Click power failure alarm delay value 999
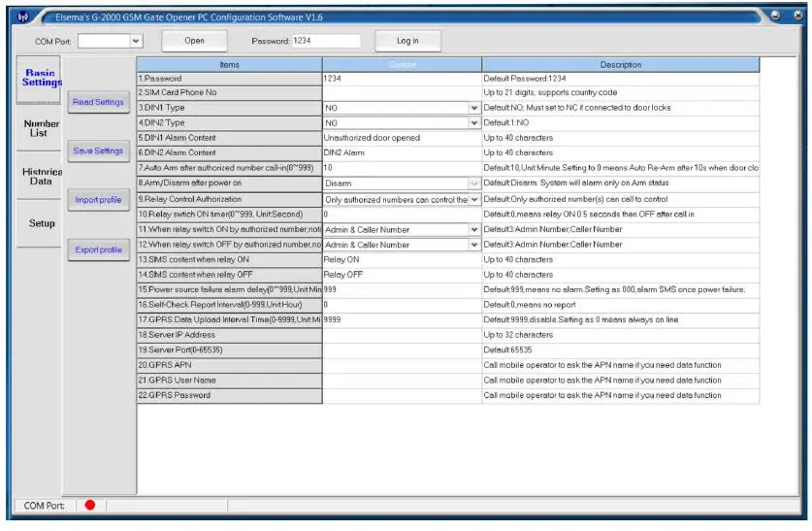812x531 pixels. [x=402, y=289]
